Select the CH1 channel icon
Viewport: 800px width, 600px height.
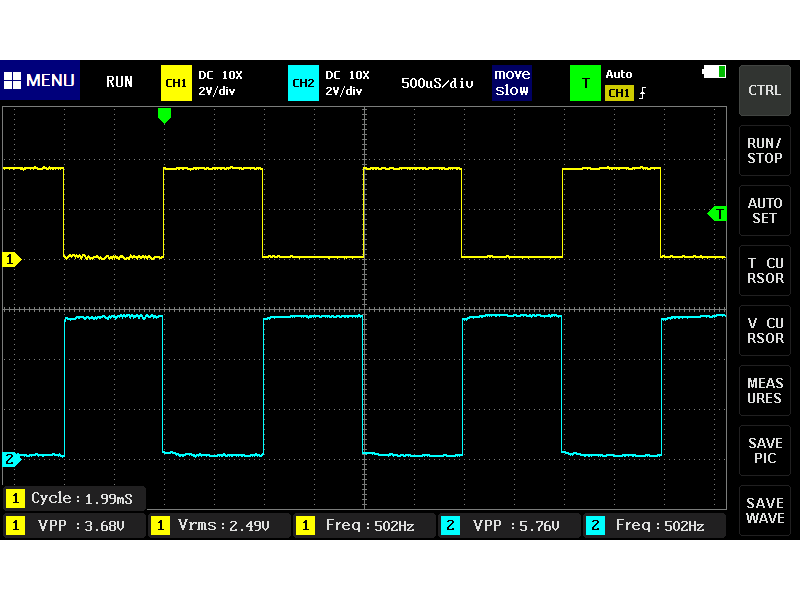[x=175, y=83]
